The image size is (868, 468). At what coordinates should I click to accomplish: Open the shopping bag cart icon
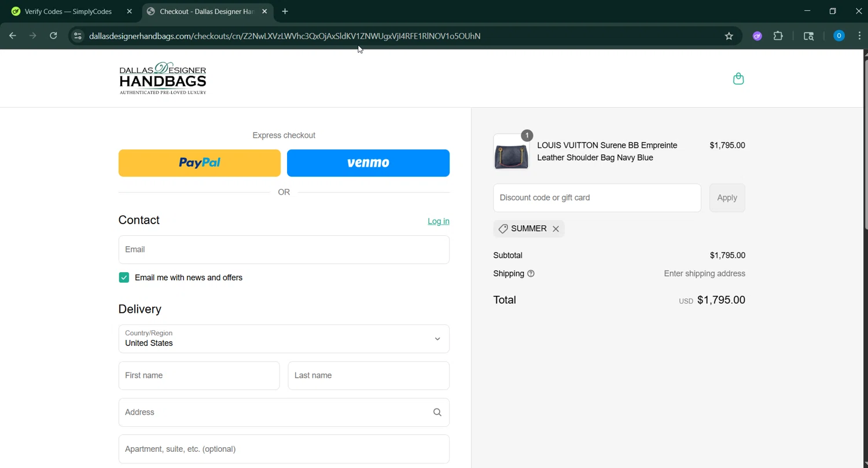(x=738, y=78)
